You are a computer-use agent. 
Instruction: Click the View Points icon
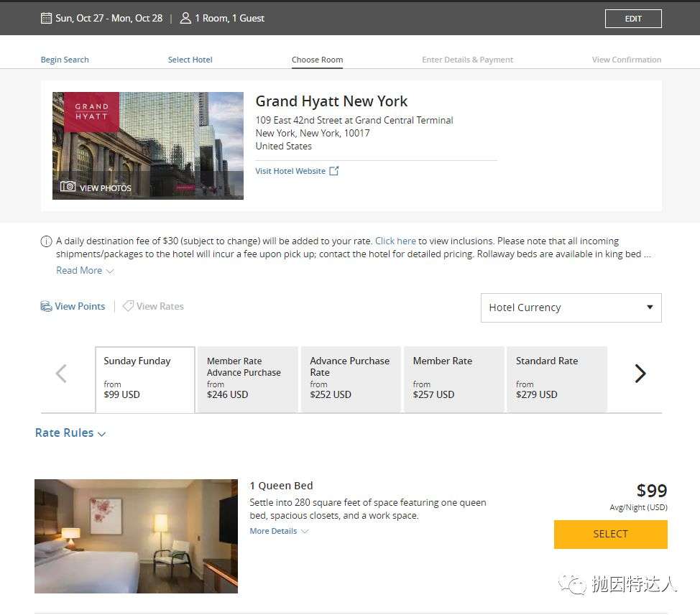[46, 306]
